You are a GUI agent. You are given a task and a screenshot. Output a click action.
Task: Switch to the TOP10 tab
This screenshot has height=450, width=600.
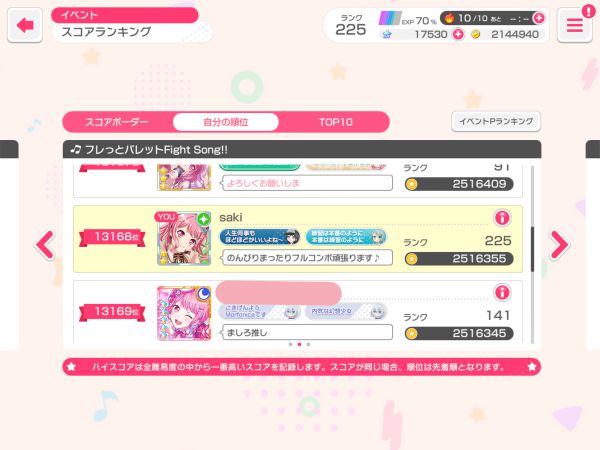pos(336,122)
